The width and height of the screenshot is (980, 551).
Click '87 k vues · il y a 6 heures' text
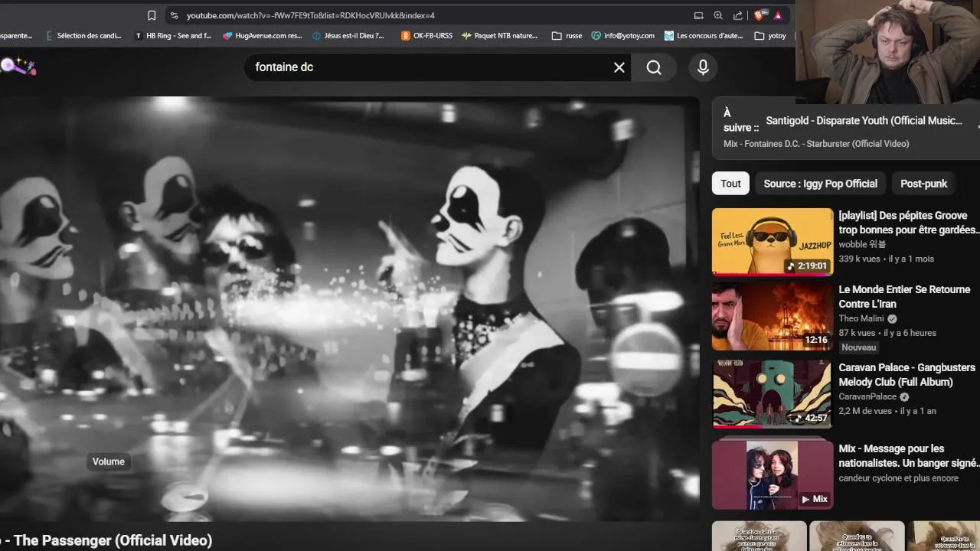click(887, 333)
